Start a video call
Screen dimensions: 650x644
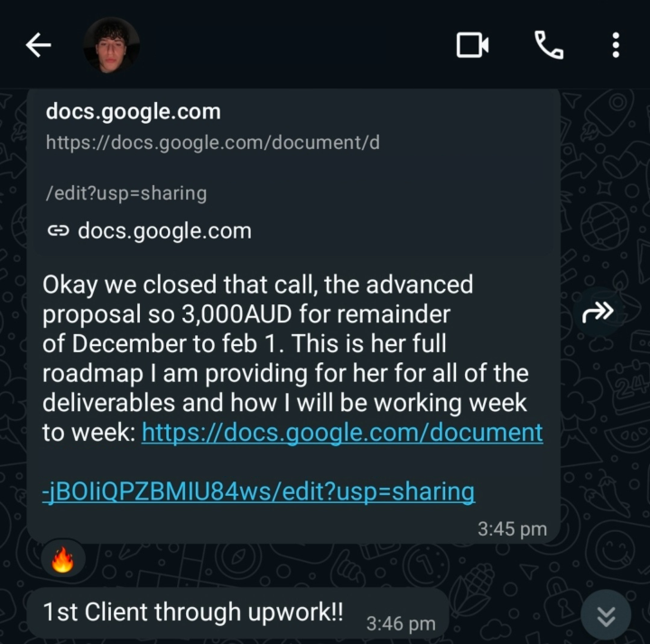472,45
